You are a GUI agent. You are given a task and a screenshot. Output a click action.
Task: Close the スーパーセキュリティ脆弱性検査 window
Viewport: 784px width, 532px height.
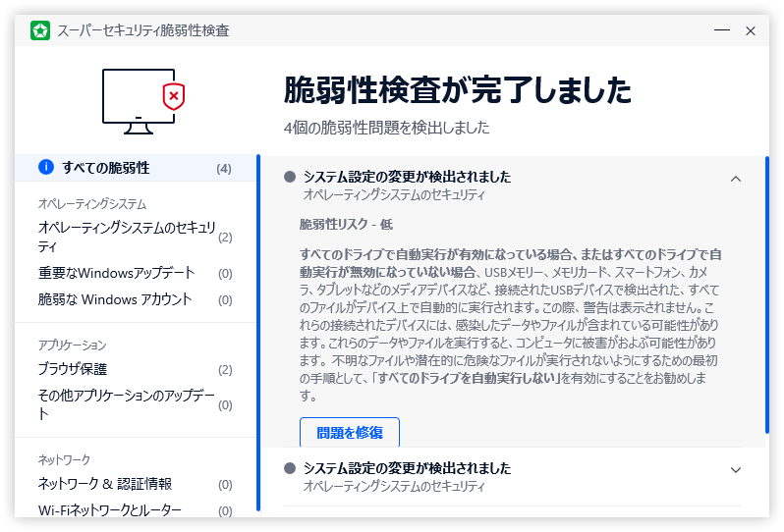[751, 30]
